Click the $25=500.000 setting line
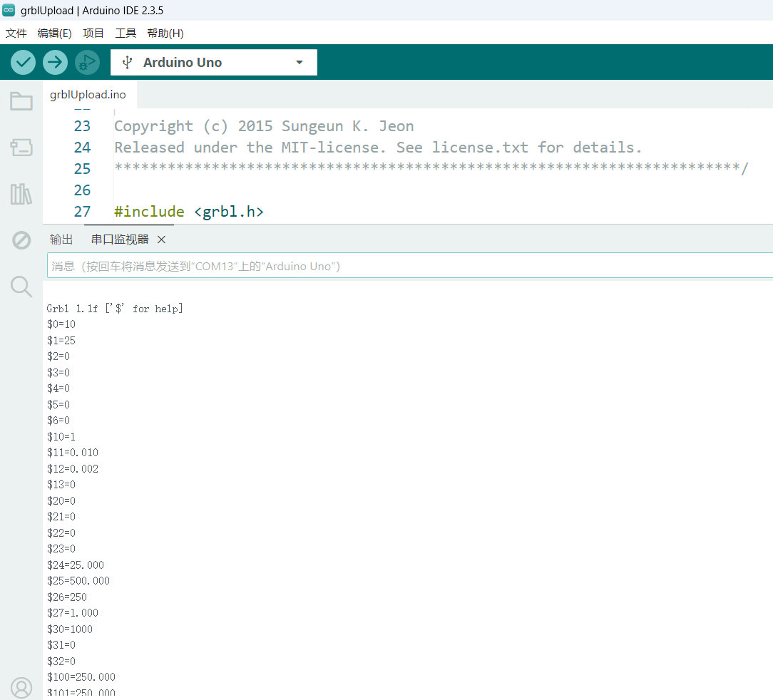Image resolution: width=773 pixels, height=700 pixels. click(x=78, y=581)
